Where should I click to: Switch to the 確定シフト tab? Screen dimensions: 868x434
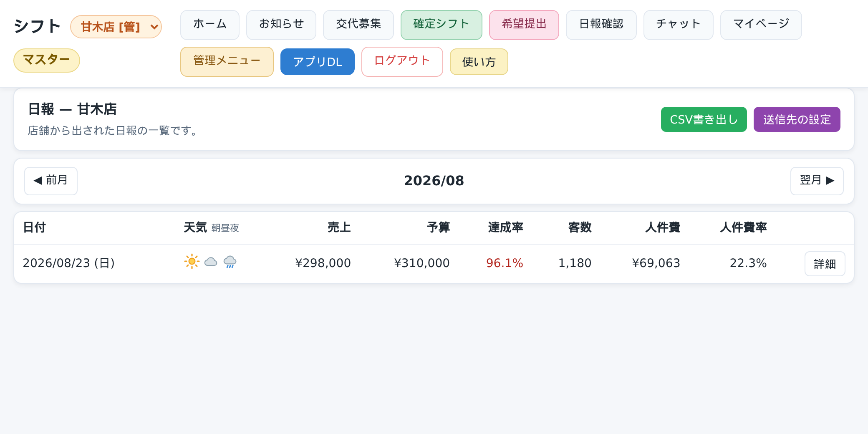click(x=442, y=25)
